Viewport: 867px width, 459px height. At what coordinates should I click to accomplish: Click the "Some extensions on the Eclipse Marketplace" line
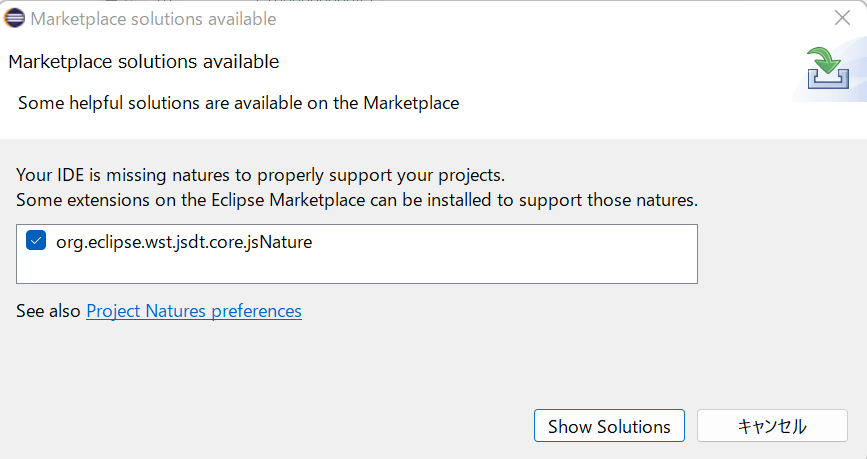click(x=356, y=200)
